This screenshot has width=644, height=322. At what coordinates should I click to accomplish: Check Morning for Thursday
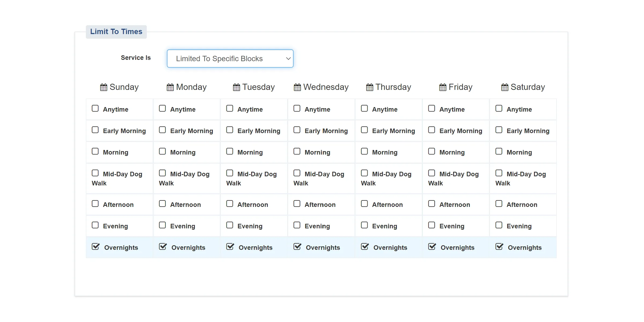coord(364,151)
